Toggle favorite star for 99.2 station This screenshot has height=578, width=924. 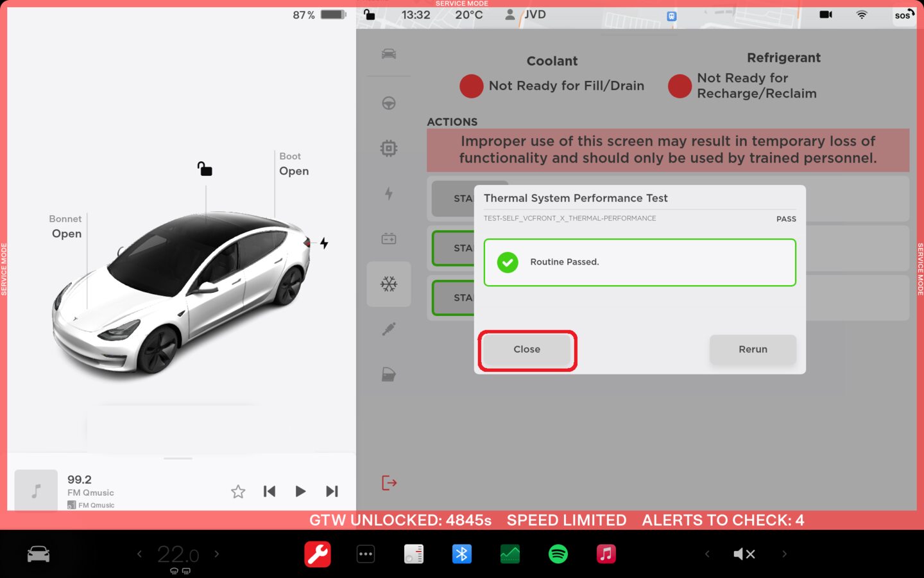(x=238, y=491)
